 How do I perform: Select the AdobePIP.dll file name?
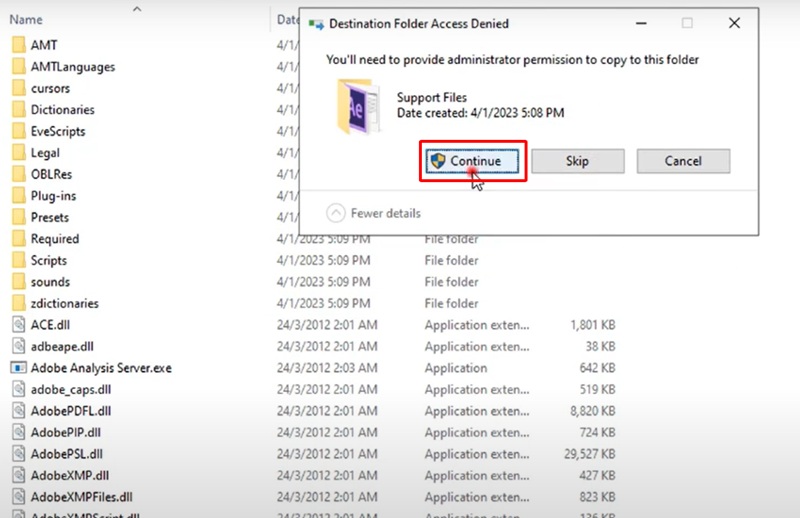coord(66,432)
